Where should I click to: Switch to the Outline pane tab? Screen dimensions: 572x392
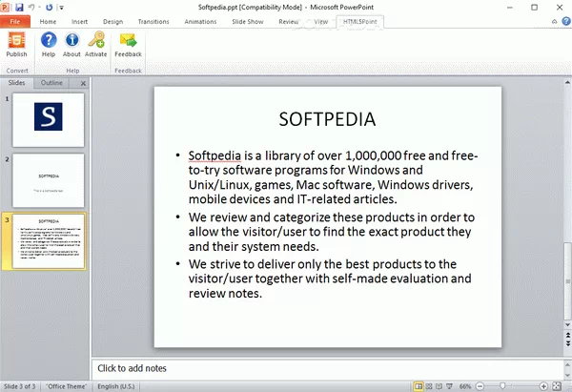pos(51,84)
